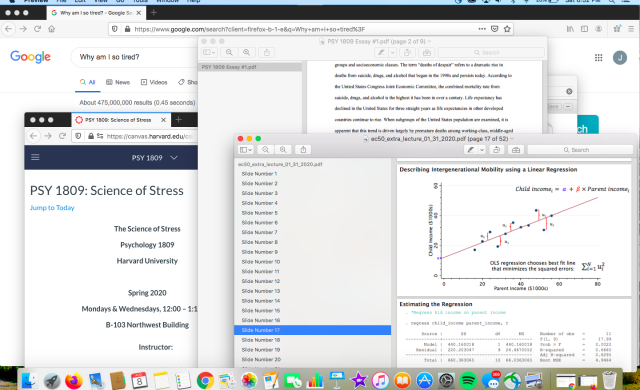The image size is (640, 390).
Task: Go to Firefox home page
Action: tap(51, 29)
